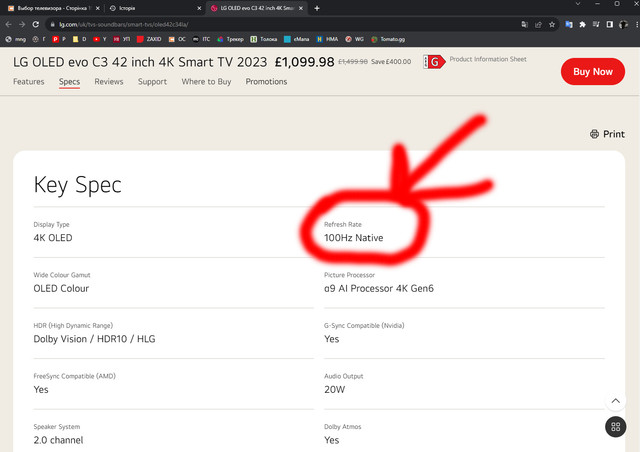Switch to the Выбор телевизора tab

[53, 8]
